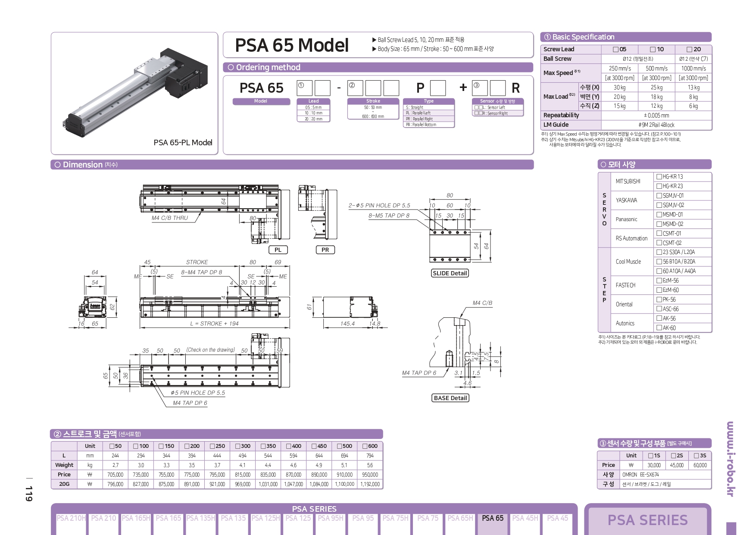Tick the Screw Lead 05 checkbox

tap(616, 50)
